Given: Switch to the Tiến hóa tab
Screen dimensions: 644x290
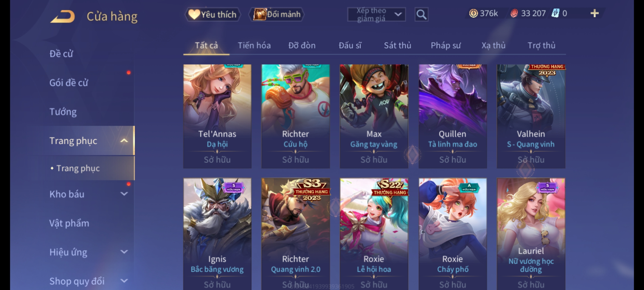Looking at the screenshot, I should click(254, 46).
